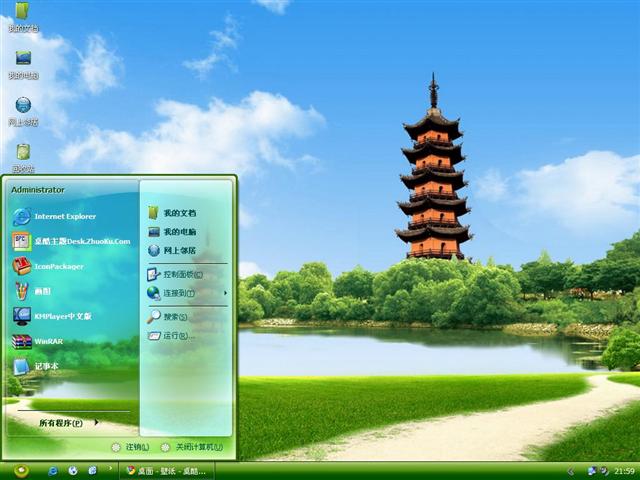Click the third quick launch icon
Image resolution: width=640 pixels, height=480 pixels.
pos(93,471)
